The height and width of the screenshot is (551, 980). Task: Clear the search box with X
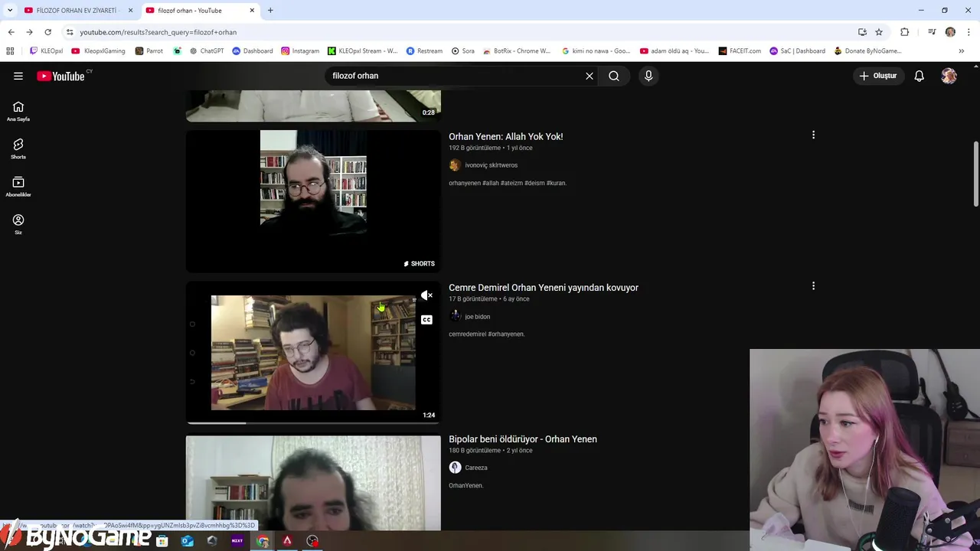point(590,76)
